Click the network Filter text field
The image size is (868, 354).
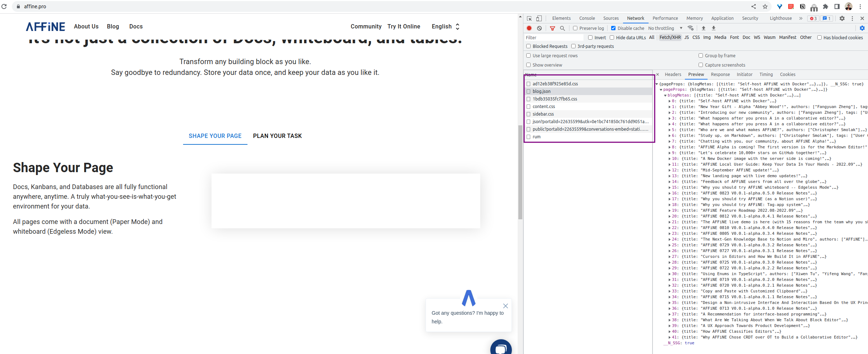554,37
